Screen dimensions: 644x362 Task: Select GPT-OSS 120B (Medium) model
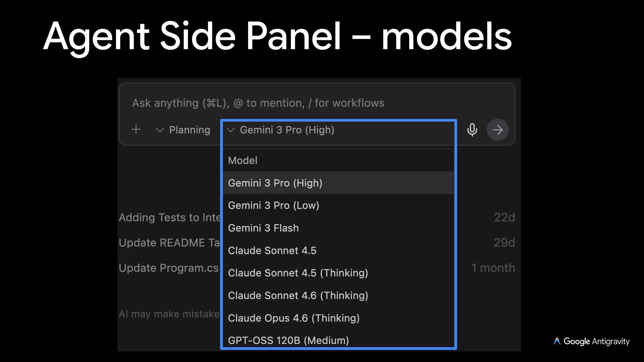(288, 340)
